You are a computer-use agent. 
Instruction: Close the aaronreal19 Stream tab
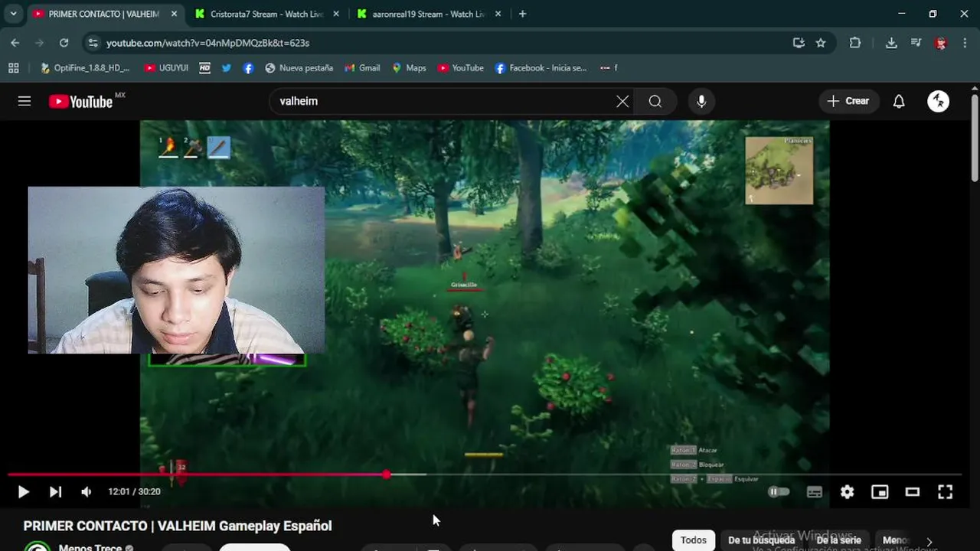(x=497, y=14)
